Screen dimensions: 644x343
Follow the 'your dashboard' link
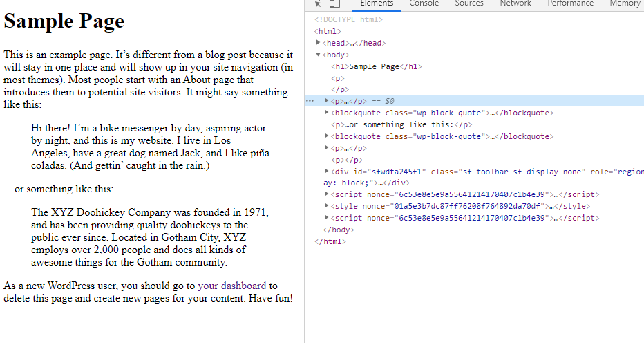point(231,286)
